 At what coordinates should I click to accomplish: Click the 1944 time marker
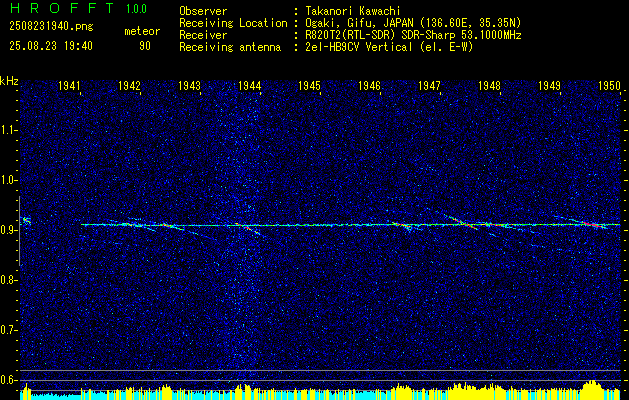click(250, 85)
